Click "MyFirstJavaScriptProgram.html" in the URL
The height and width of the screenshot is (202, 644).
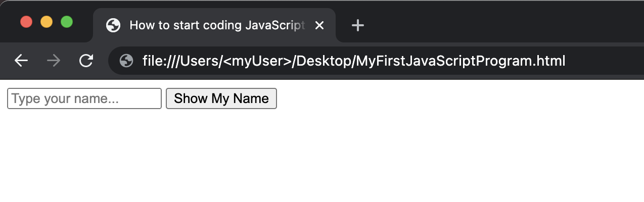point(461,61)
